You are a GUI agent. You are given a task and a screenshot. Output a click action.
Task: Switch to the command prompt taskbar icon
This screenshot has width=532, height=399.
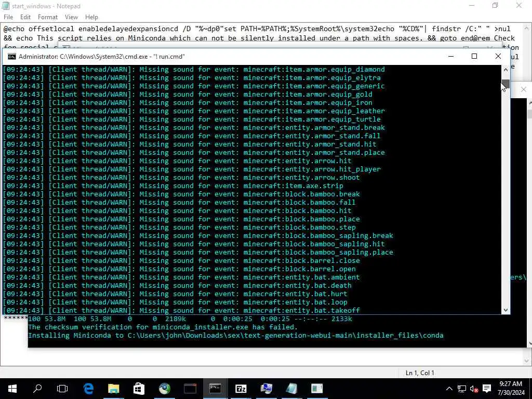tap(215, 389)
